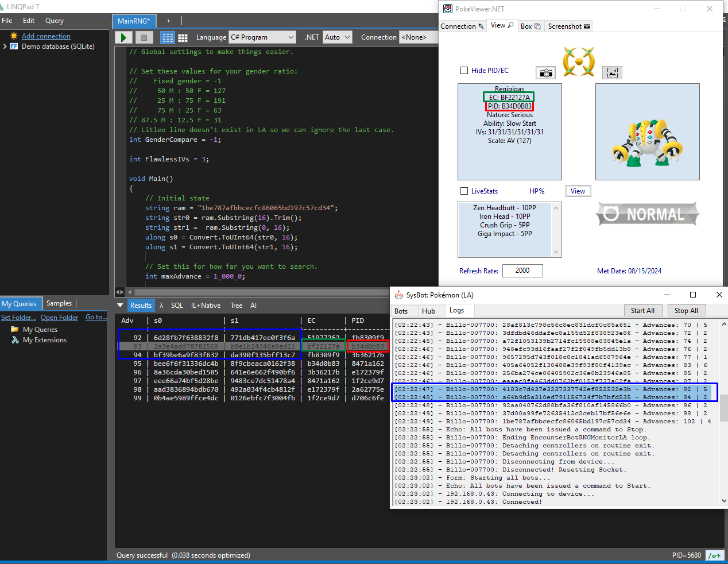Switch results to data grids view icon
The image size is (728, 564).
click(x=183, y=38)
